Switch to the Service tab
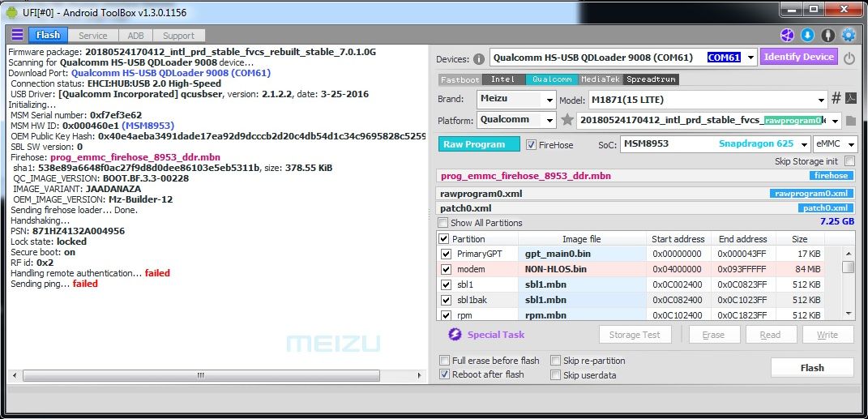 93,36
